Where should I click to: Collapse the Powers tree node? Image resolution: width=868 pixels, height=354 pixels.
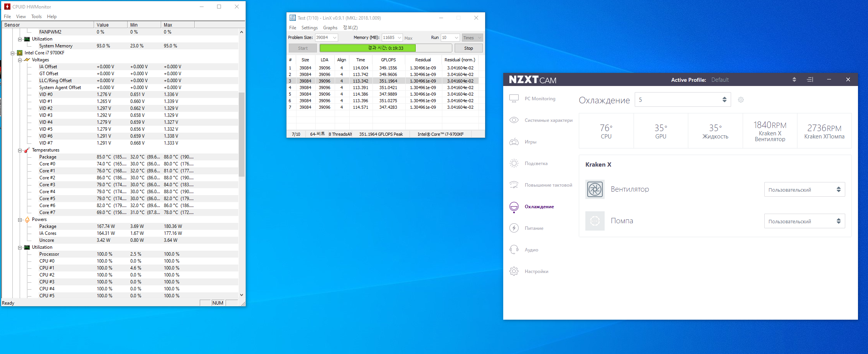pos(20,220)
